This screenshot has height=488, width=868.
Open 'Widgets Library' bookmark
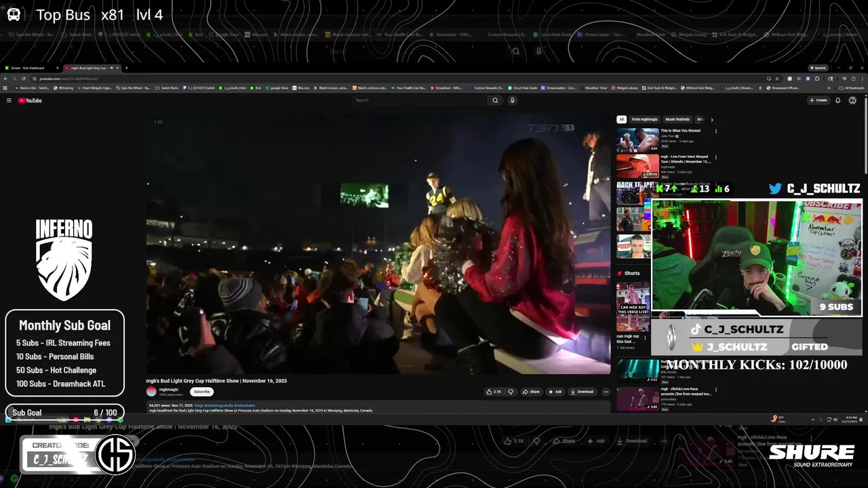[x=625, y=88]
